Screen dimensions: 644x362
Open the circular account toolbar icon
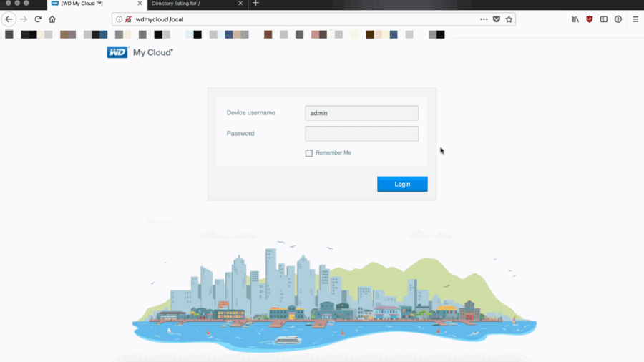(618, 19)
